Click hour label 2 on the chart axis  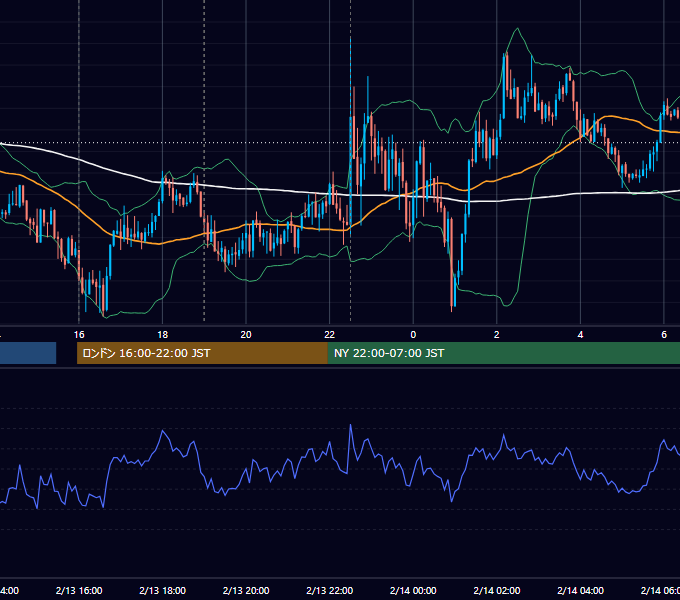coord(497,335)
